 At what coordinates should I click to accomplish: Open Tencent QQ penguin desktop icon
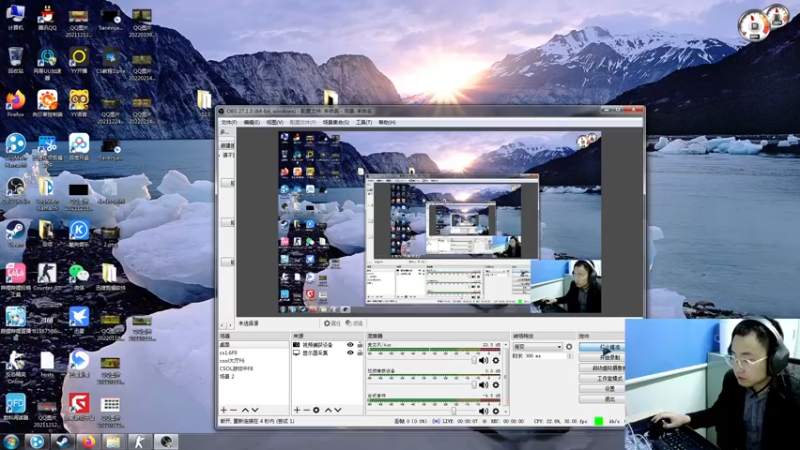47,18
